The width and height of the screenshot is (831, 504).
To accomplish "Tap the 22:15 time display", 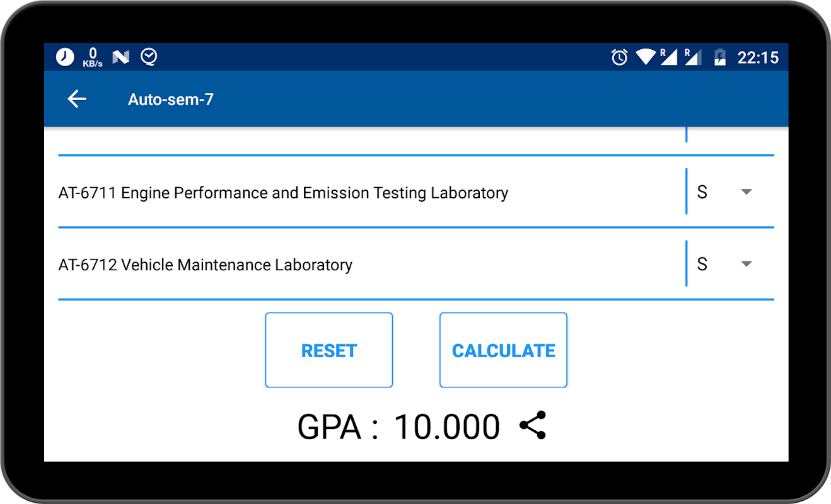I will pyautogui.click(x=758, y=57).
